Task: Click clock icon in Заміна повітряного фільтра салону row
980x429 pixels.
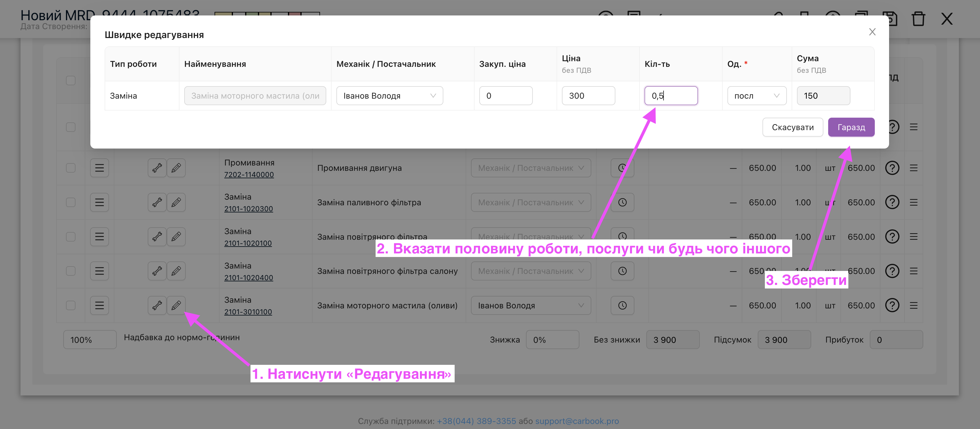Action: tap(622, 271)
